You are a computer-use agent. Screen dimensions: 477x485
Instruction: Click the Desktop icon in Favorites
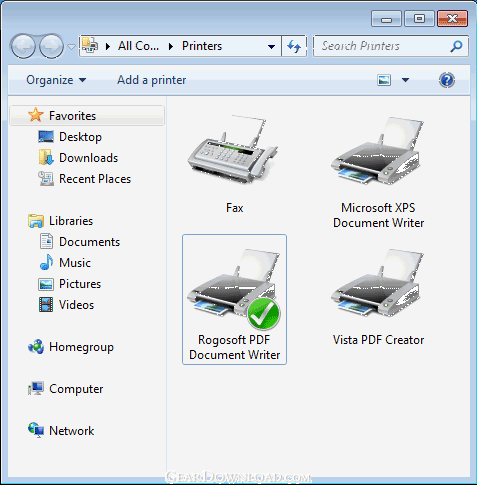46,137
